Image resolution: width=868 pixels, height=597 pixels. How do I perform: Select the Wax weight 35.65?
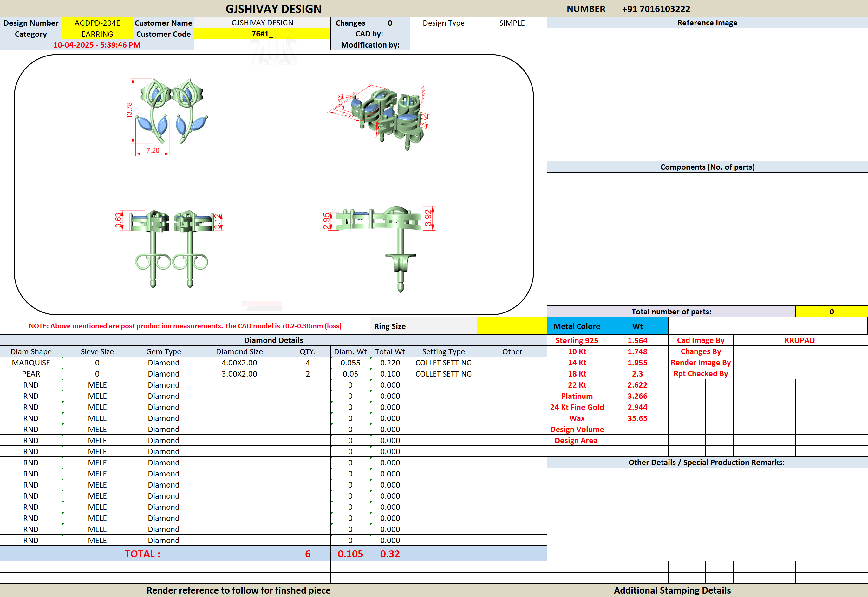tap(637, 418)
